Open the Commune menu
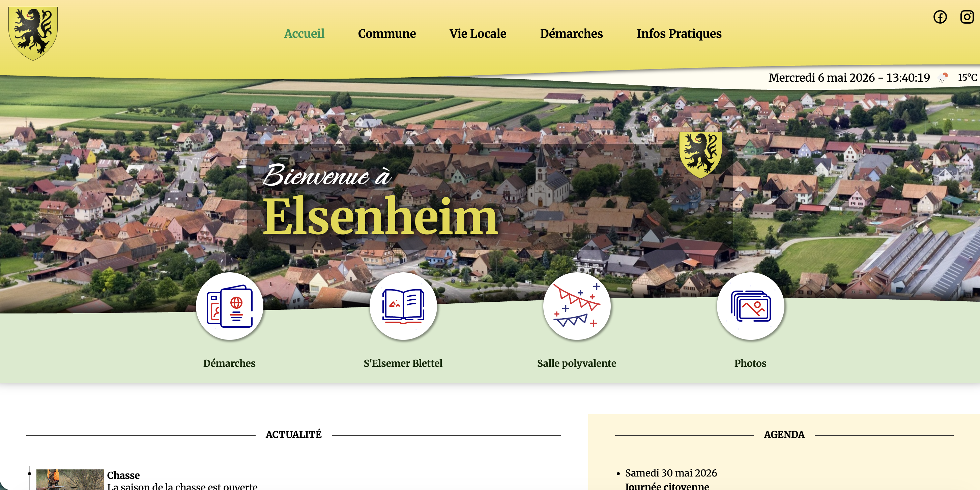 coord(387,33)
